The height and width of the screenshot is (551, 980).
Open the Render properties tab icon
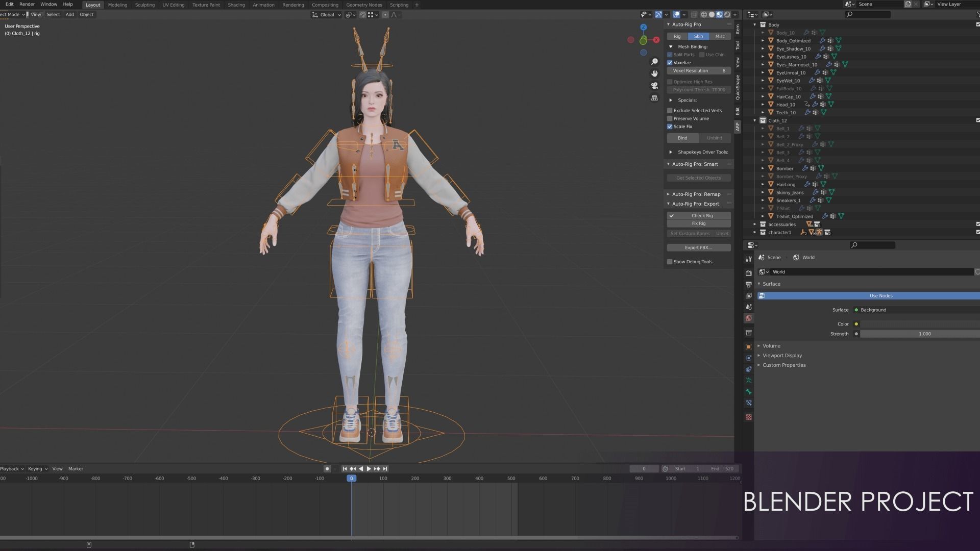(749, 273)
